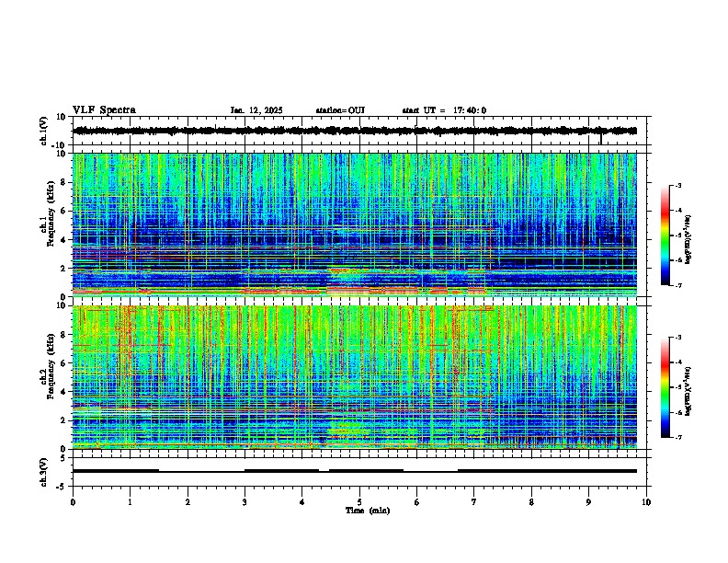Click the ch.1 'Frequency (kHz)' axis label
Image resolution: width=728 pixels, height=563 pixels.
coord(51,214)
